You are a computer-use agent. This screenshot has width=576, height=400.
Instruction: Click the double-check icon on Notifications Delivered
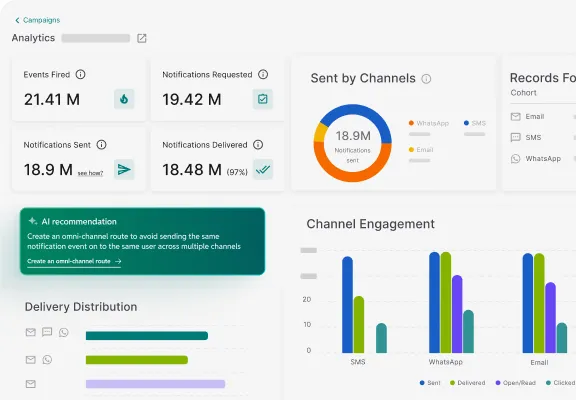tap(263, 169)
